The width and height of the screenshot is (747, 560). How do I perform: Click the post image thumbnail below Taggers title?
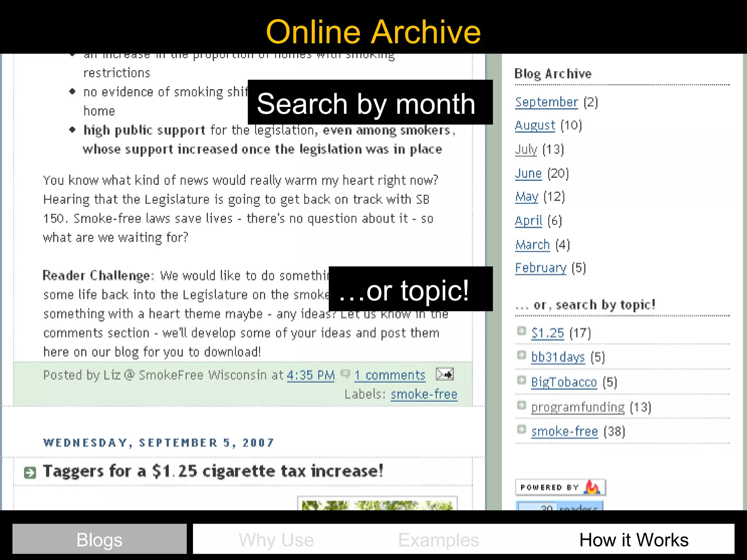[378, 503]
